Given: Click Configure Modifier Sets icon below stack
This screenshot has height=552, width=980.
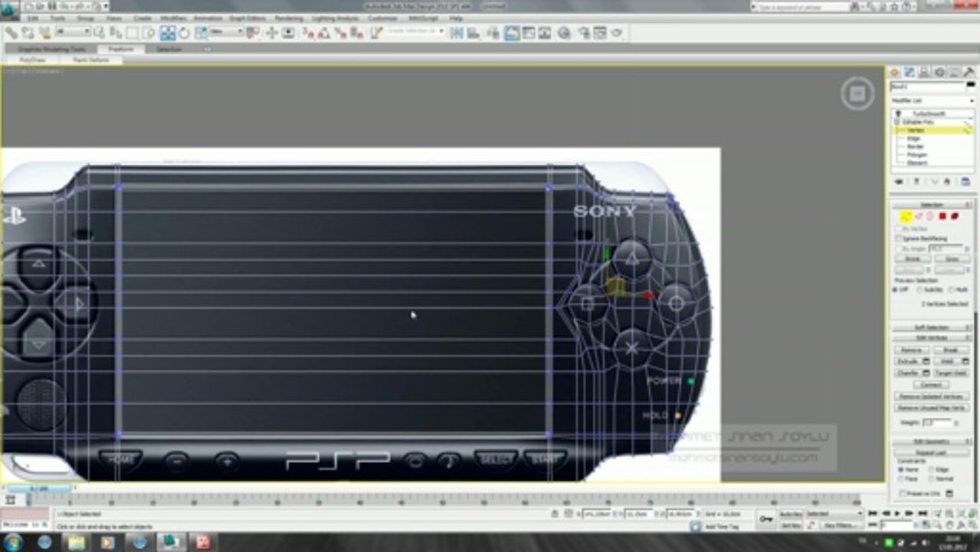Looking at the screenshot, I should coord(965,182).
